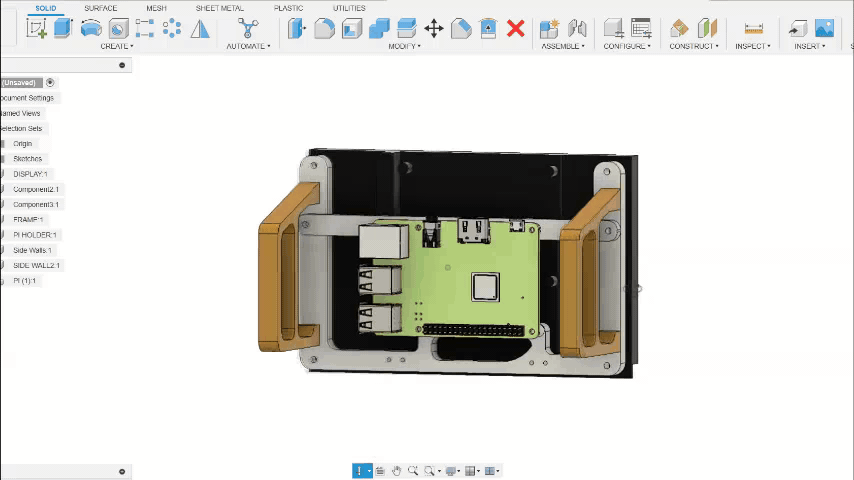The image size is (854, 480).
Task: Toggle visibility of PI HOLDER:1
Action: pyautogui.click(x=3, y=235)
